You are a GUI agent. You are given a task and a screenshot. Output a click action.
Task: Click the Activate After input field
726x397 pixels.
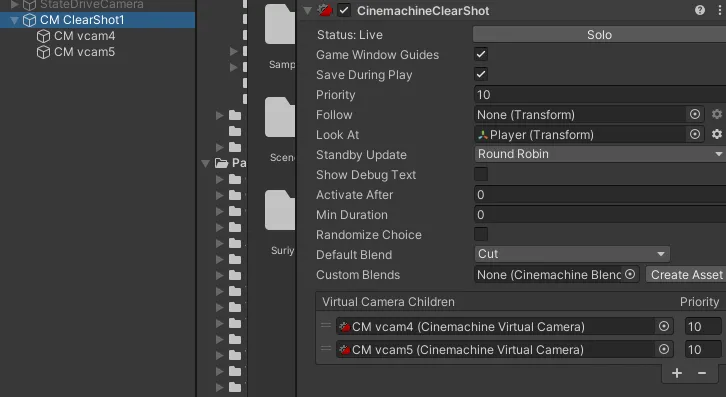point(600,195)
